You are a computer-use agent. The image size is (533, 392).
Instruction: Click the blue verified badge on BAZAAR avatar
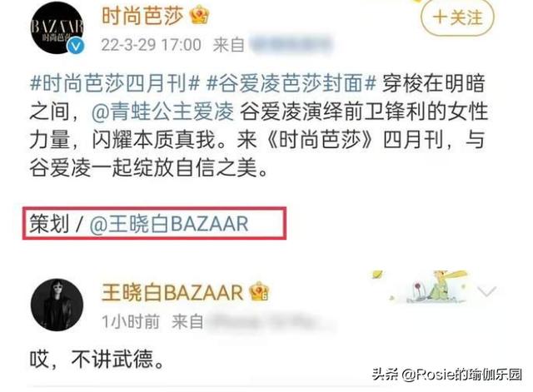pos(76,46)
